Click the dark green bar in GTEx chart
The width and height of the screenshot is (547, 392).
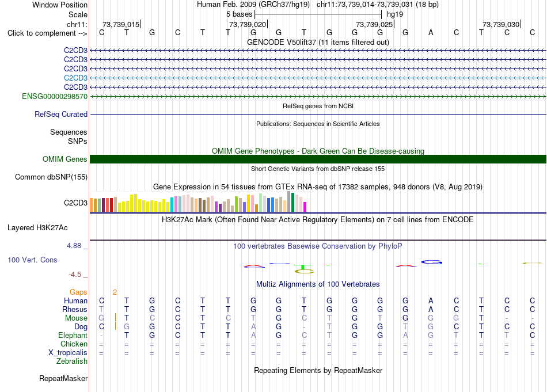pos(293,202)
